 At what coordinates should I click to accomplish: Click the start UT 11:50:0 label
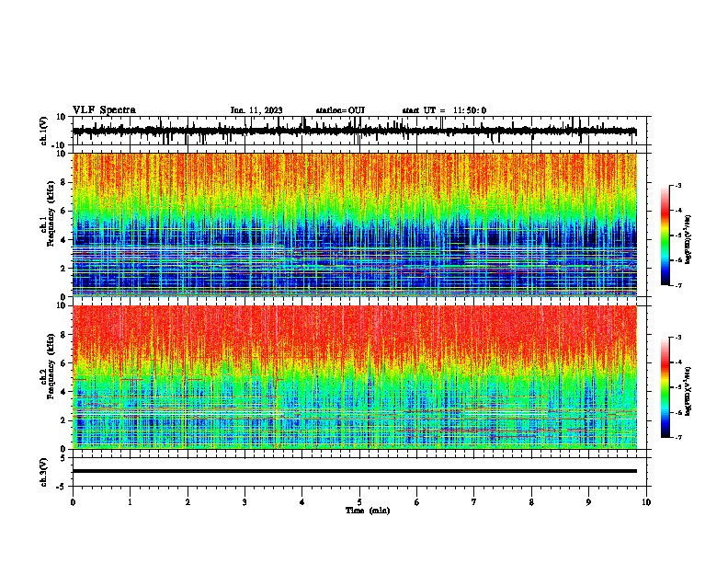pyautogui.click(x=444, y=110)
